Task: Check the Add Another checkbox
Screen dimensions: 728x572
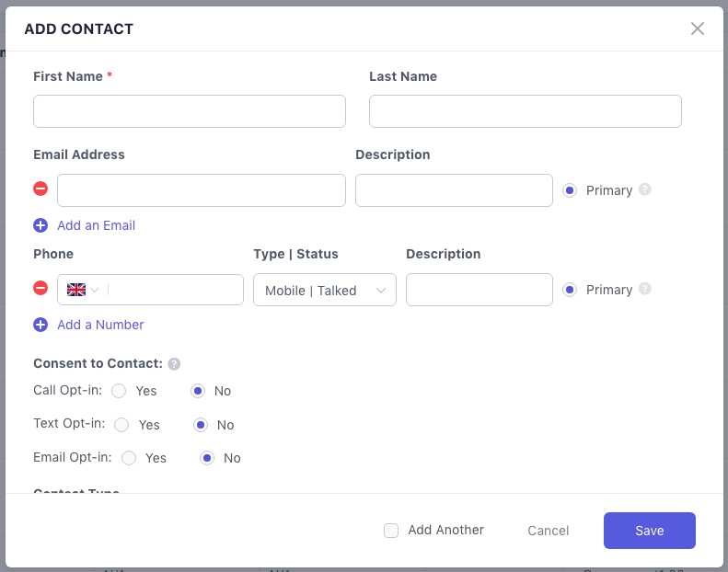Action: pos(391,531)
